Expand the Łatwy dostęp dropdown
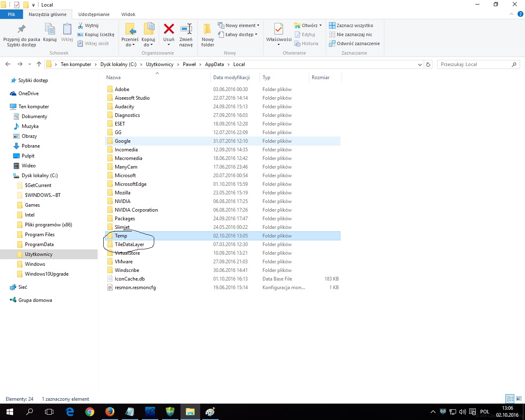Screen dimensions: 525x420 point(238,34)
